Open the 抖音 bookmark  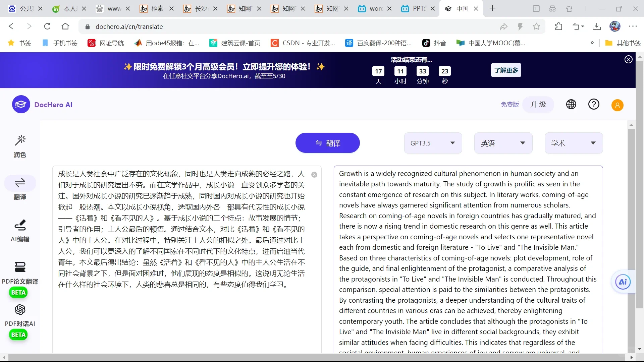[435, 43]
